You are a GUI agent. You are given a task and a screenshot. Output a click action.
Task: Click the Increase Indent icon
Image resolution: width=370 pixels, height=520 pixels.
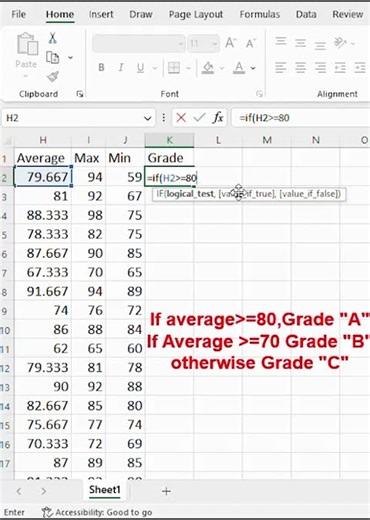pos(360,68)
